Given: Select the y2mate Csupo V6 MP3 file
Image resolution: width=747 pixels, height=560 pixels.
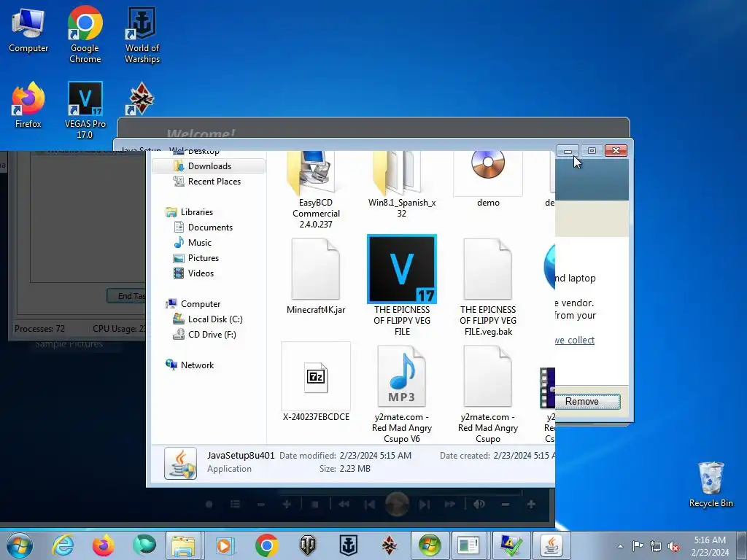Looking at the screenshot, I should tap(402, 394).
